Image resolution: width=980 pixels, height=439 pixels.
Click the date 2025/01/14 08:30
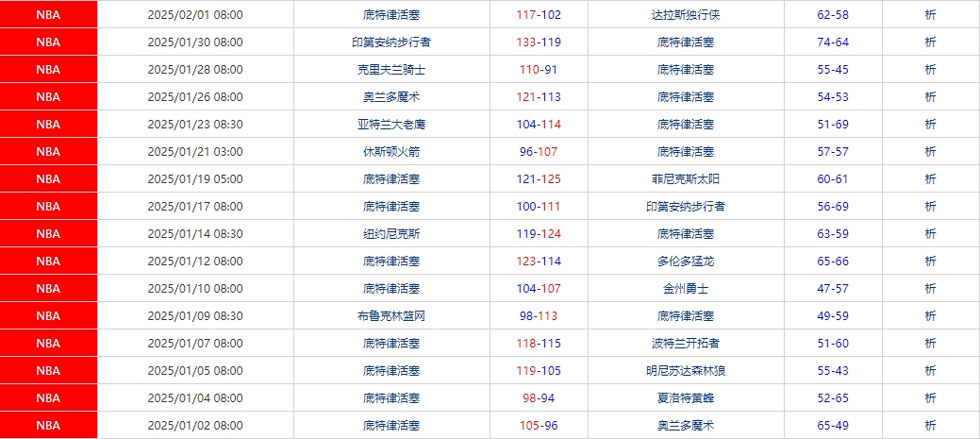click(195, 234)
